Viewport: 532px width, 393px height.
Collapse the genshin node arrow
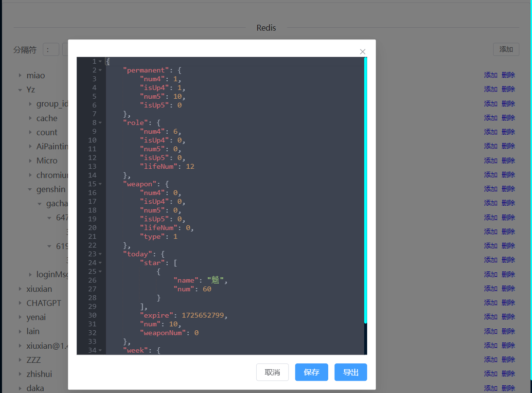tap(30, 189)
